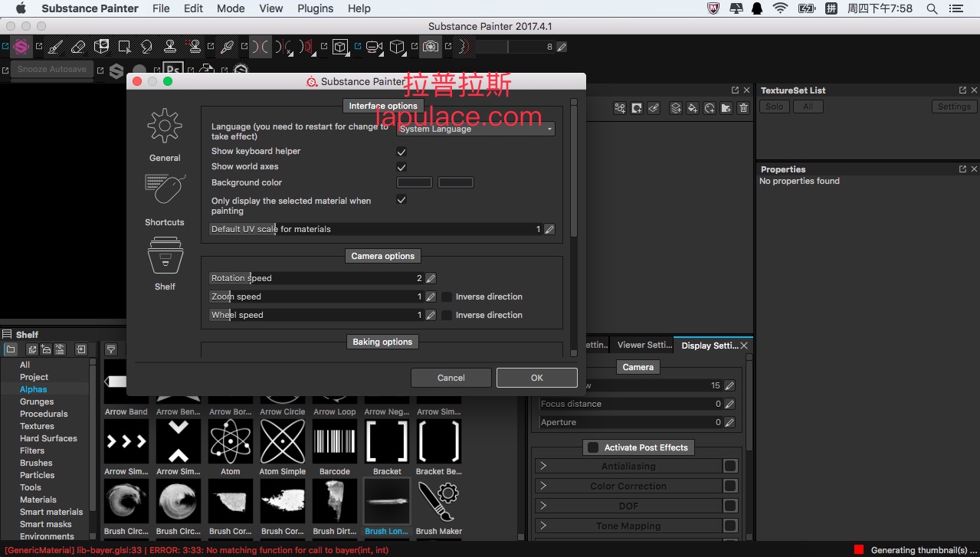Select Grunges category in Shelf list
This screenshot has width=980, height=557.
click(x=37, y=401)
